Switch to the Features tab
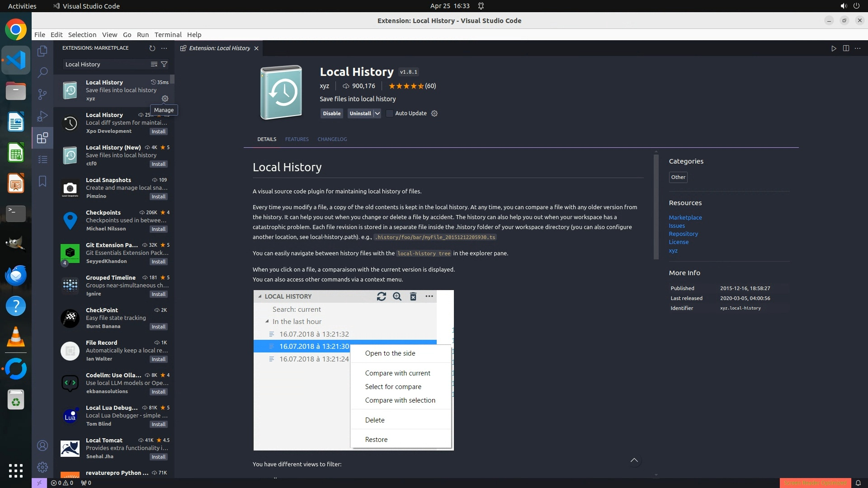868x488 pixels. 297,139
